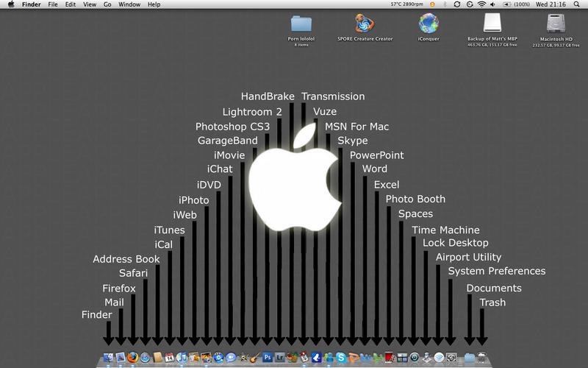Launch Lightroom Lr icon in Dock

(279, 357)
